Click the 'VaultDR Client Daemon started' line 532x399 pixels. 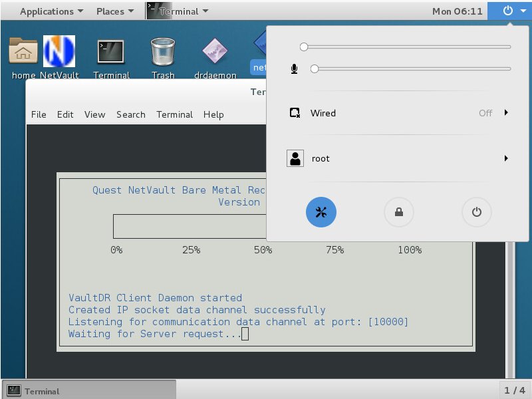point(155,298)
